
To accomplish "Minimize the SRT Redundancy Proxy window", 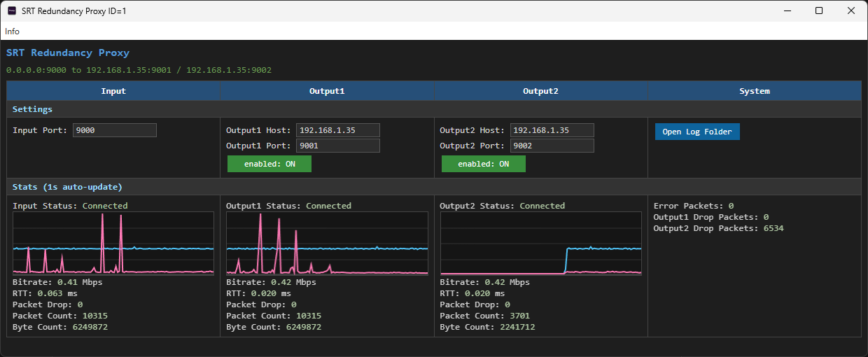I will coord(787,10).
